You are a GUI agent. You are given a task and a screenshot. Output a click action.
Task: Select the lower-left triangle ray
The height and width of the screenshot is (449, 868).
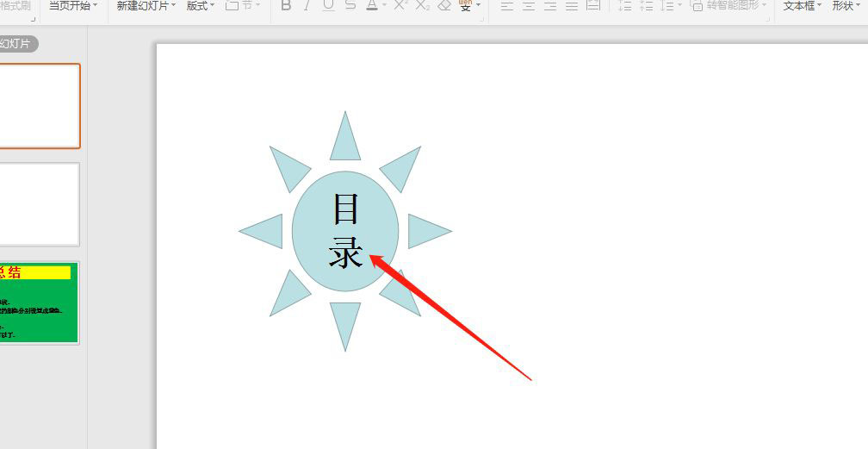290,293
